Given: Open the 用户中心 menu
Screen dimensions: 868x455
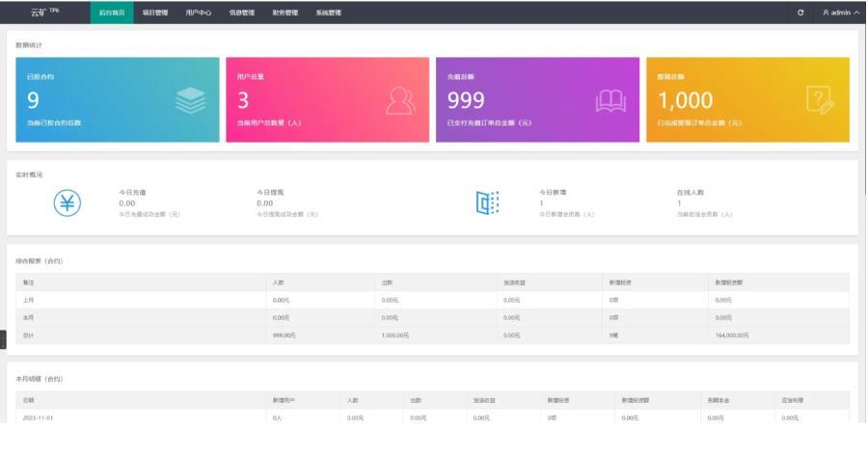Looking at the screenshot, I should pyautogui.click(x=198, y=13).
